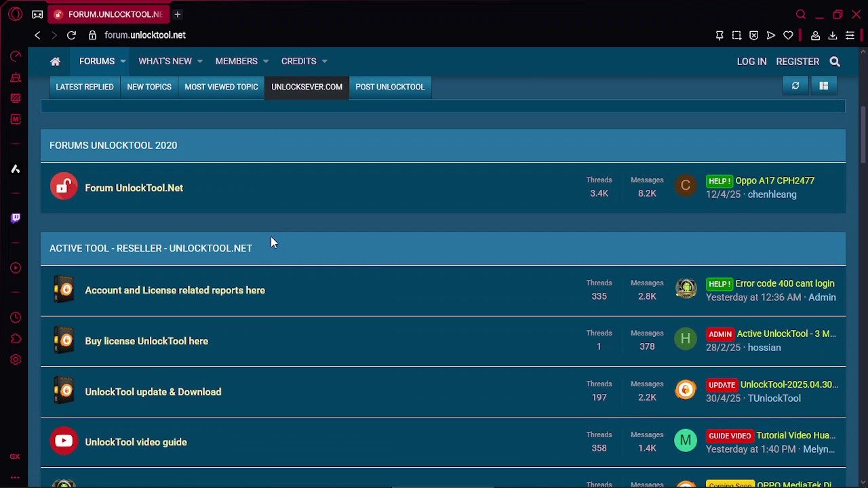Open the Opera main menu logo
The image size is (868, 488).
tap(15, 14)
